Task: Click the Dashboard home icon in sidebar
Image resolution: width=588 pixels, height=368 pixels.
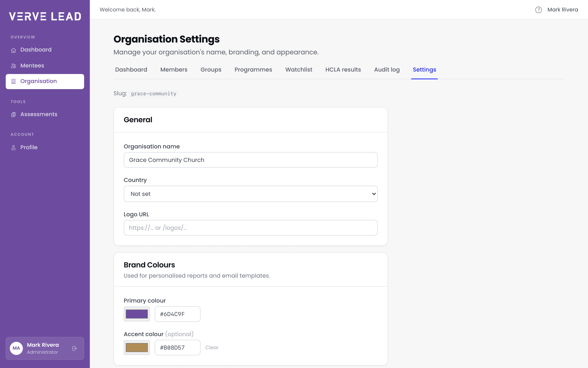Action: [13, 50]
